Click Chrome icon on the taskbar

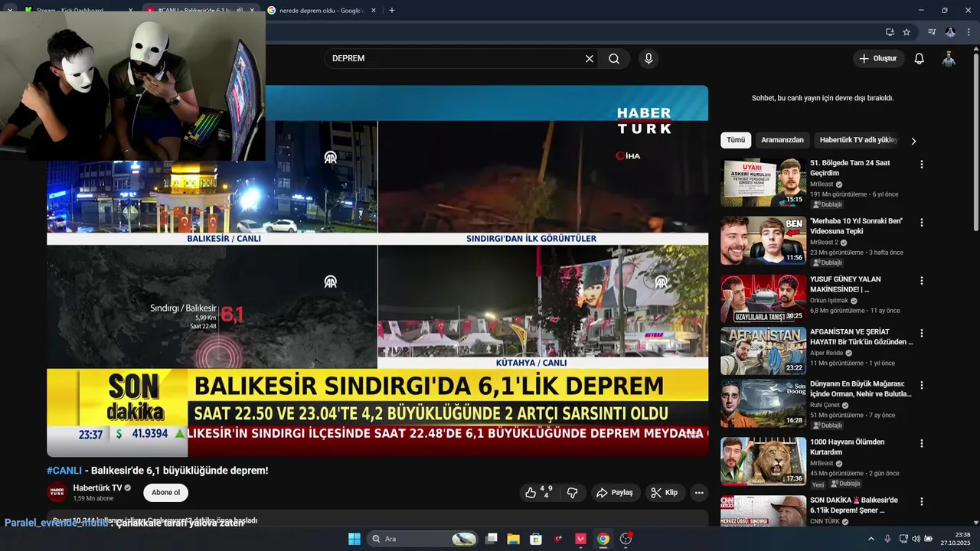[603, 539]
